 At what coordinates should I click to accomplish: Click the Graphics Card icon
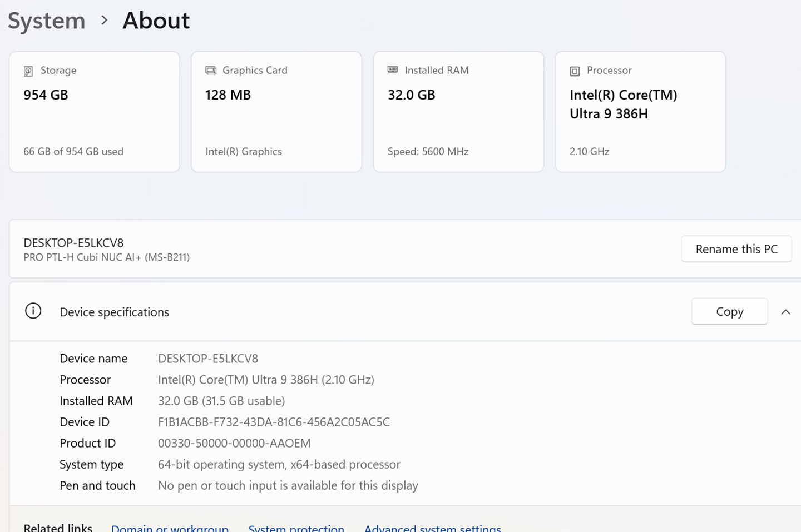click(211, 71)
